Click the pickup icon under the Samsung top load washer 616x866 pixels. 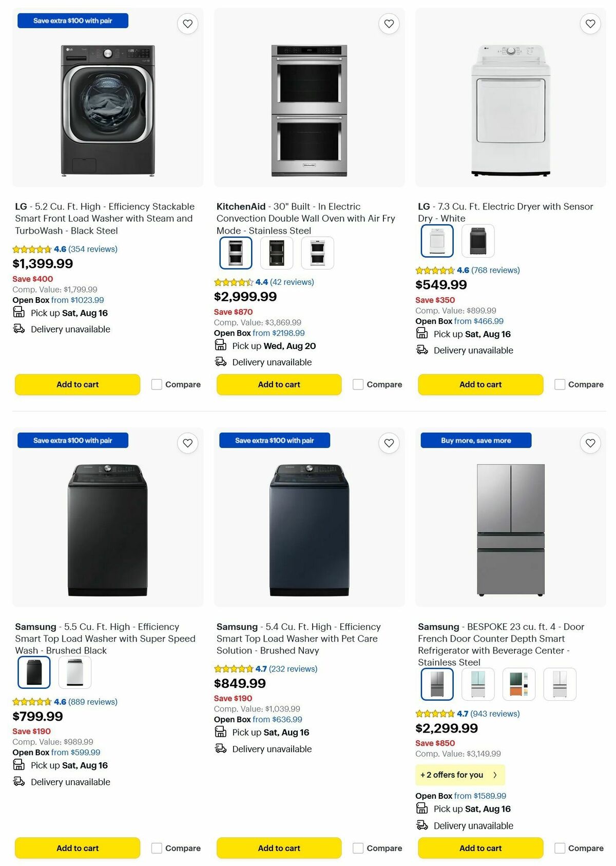click(x=18, y=765)
